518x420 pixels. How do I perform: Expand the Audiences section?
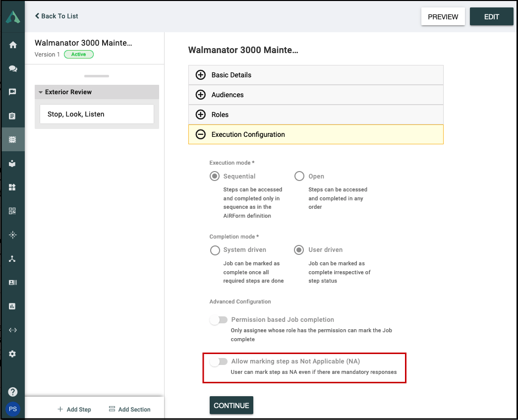pyautogui.click(x=316, y=95)
